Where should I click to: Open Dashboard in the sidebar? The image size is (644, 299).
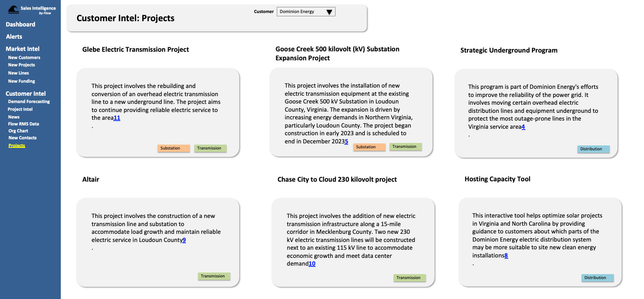point(20,24)
